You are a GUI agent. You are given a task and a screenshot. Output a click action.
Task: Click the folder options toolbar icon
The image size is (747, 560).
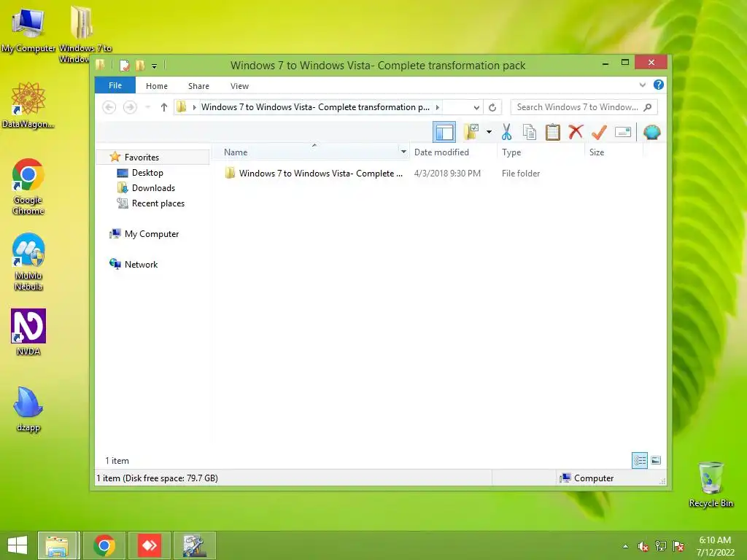(471, 132)
